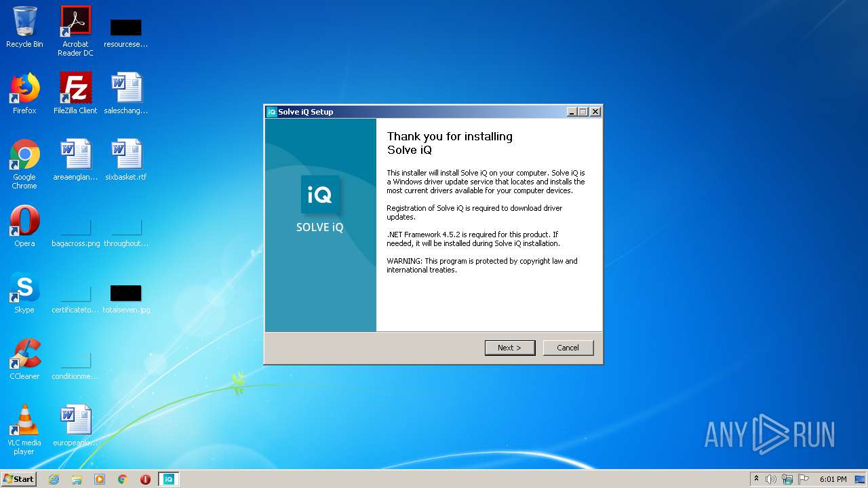The height and width of the screenshot is (488, 868).
Task: Select the CCleaner desktop shortcut
Action: point(24,359)
